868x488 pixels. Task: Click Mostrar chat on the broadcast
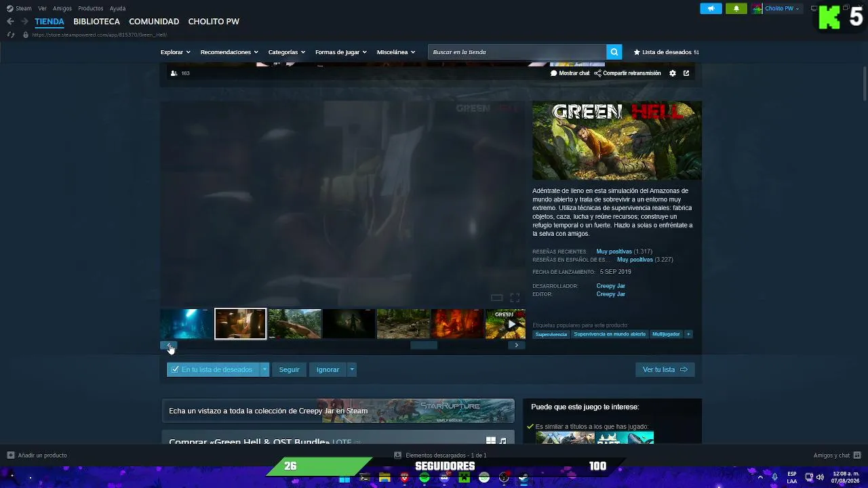tap(570, 73)
